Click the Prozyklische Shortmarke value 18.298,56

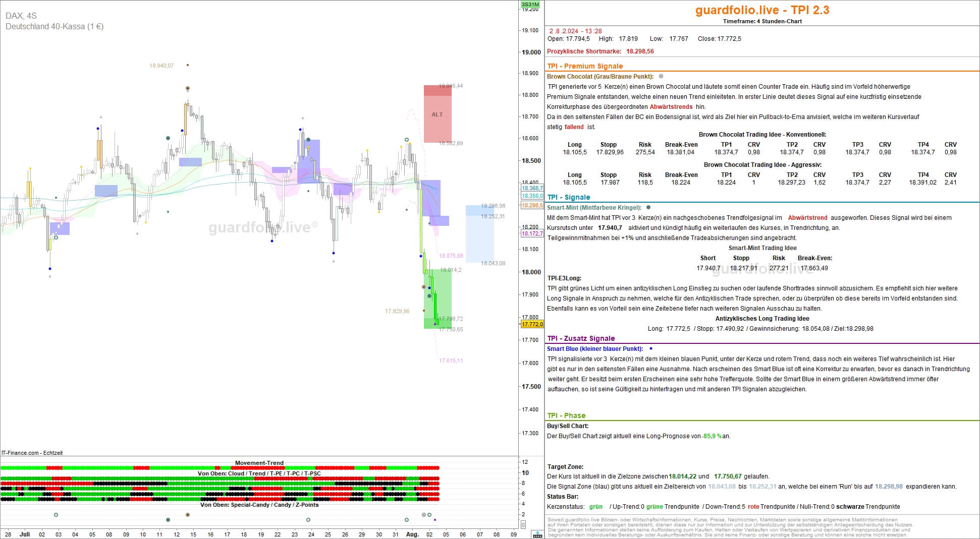640,51
